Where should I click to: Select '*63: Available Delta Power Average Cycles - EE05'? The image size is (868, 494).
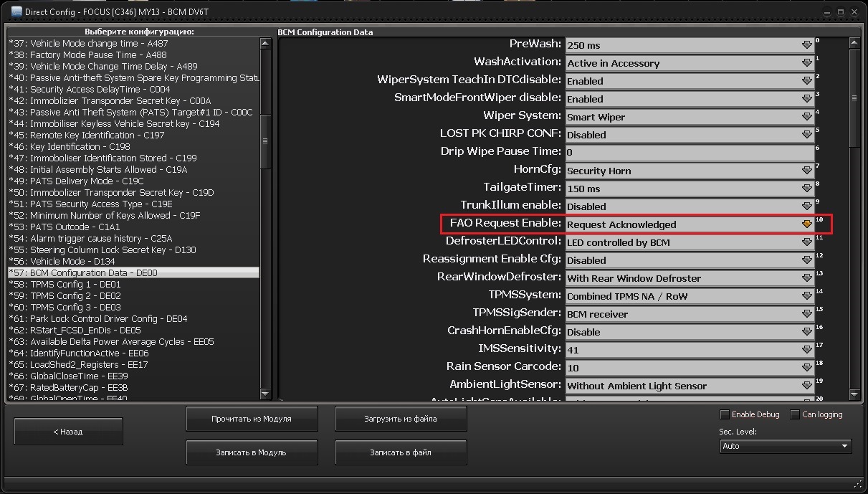coord(133,341)
